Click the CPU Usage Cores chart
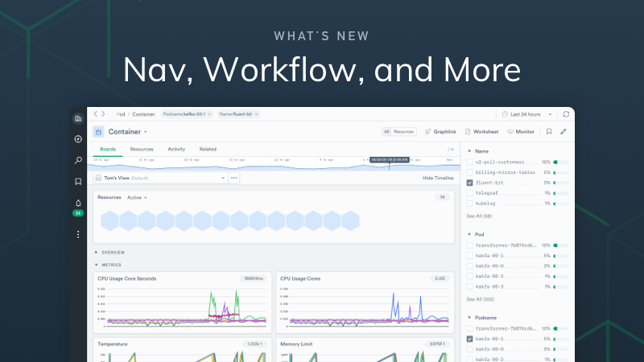Viewport: 644px width, 362px height. click(365, 308)
